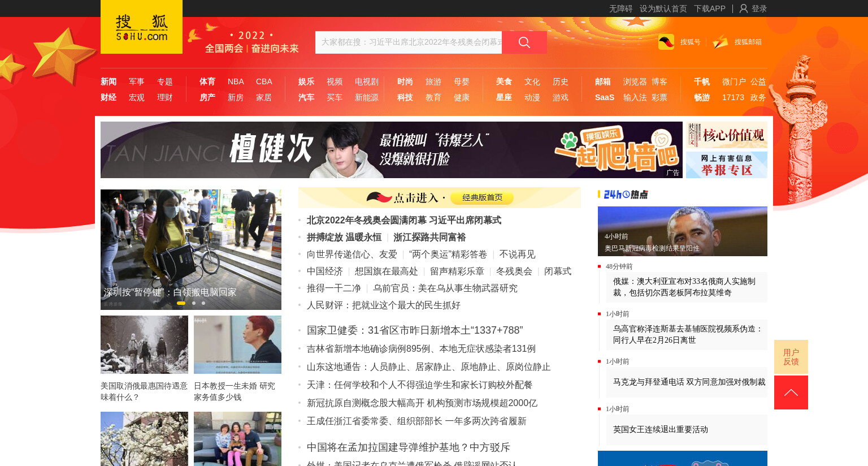The width and height of the screenshot is (868, 466).
Task: Read 北京2022年冬残奥会圆满闭幕 headline
Action: point(404,220)
